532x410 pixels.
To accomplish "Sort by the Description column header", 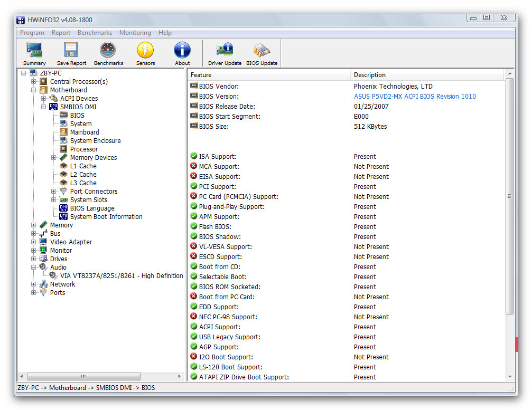I will tap(427, 75).
